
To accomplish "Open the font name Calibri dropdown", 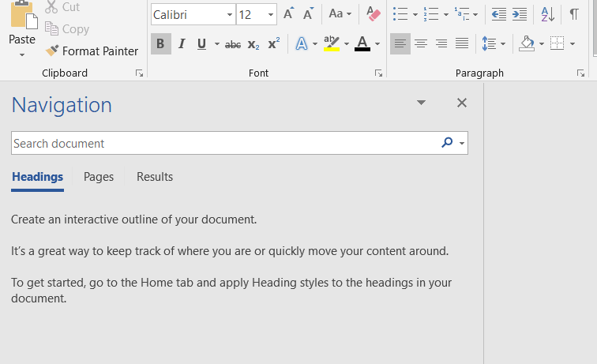I will (229, 15).
